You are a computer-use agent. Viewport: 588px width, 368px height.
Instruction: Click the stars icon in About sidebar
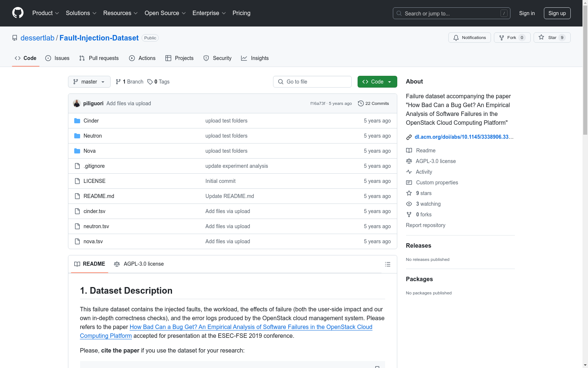[x=409, y=193]
